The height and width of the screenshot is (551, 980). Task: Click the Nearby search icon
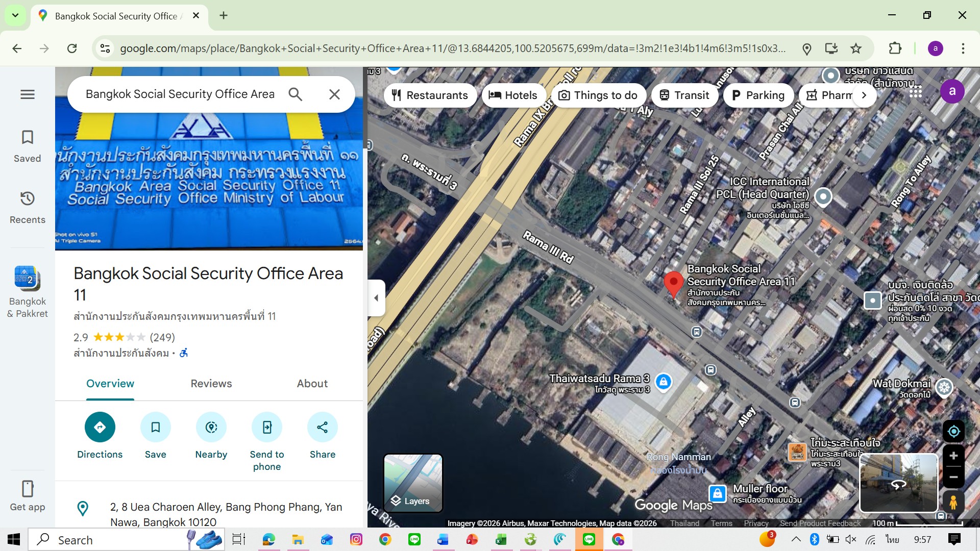pyautogui.click(x=211, y=427)
